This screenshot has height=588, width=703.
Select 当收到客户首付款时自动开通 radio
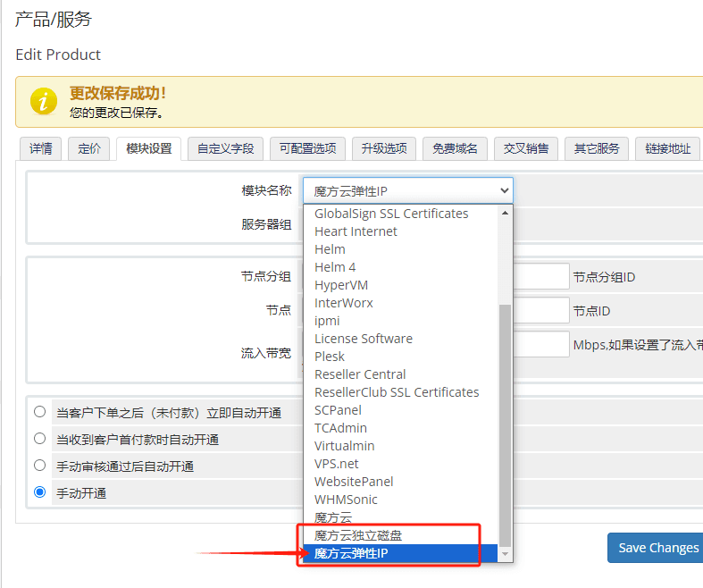click(40, 439)
